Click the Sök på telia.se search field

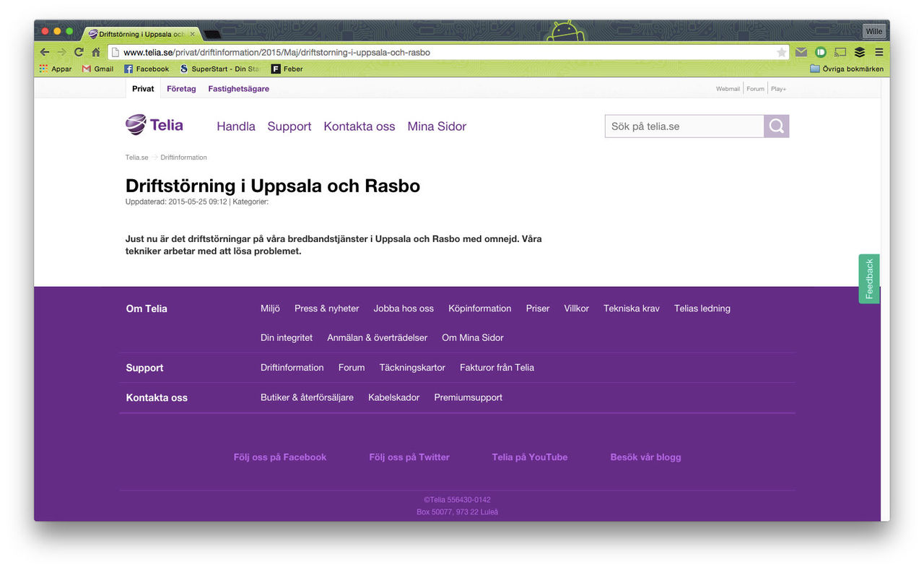(x=684, y=126)
